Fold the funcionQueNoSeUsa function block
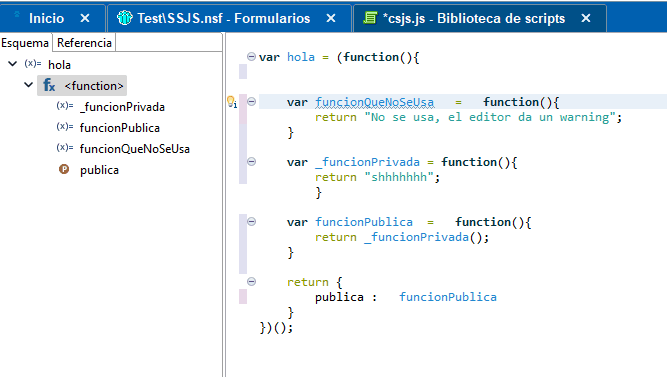 pos(251,101)
